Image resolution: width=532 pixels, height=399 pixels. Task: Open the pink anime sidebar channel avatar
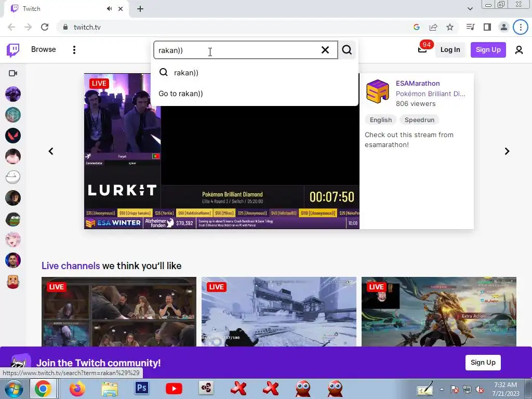[13, 240]
